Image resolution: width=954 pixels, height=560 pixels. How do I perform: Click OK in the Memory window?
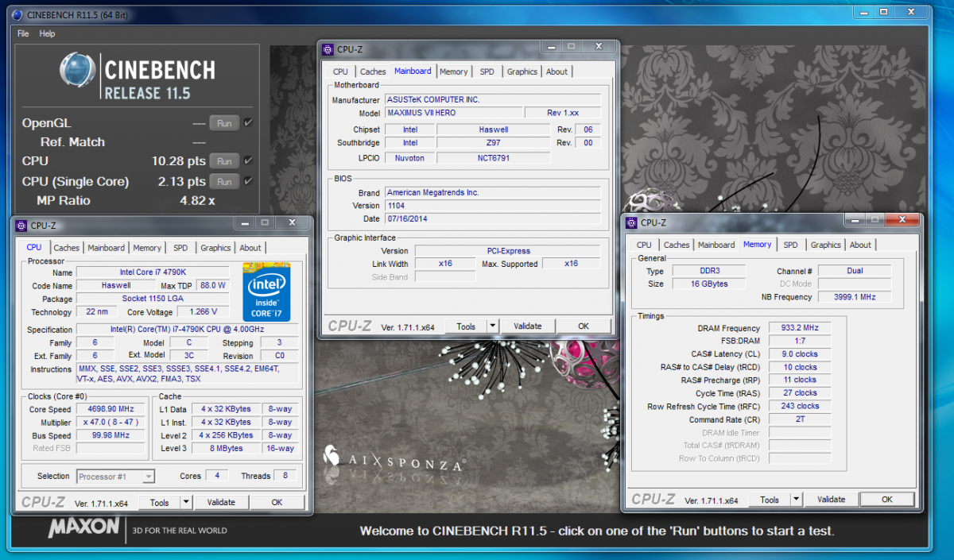[887, 500]
